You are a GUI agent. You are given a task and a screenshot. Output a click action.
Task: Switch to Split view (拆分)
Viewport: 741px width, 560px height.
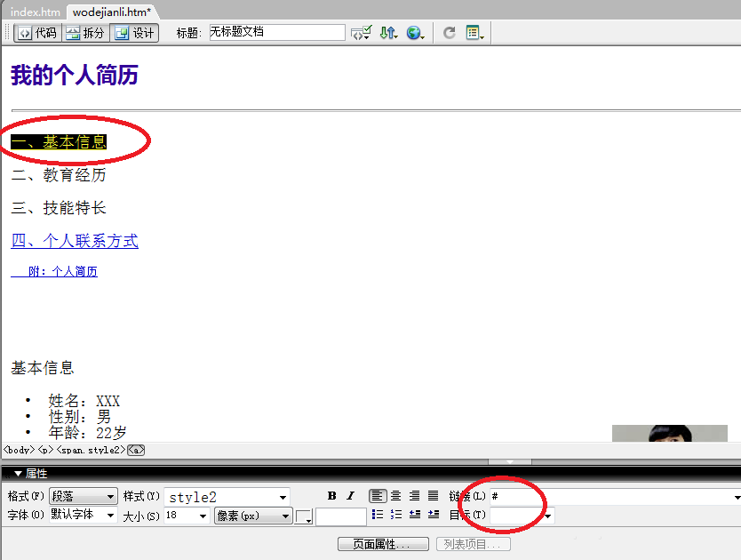85,33
